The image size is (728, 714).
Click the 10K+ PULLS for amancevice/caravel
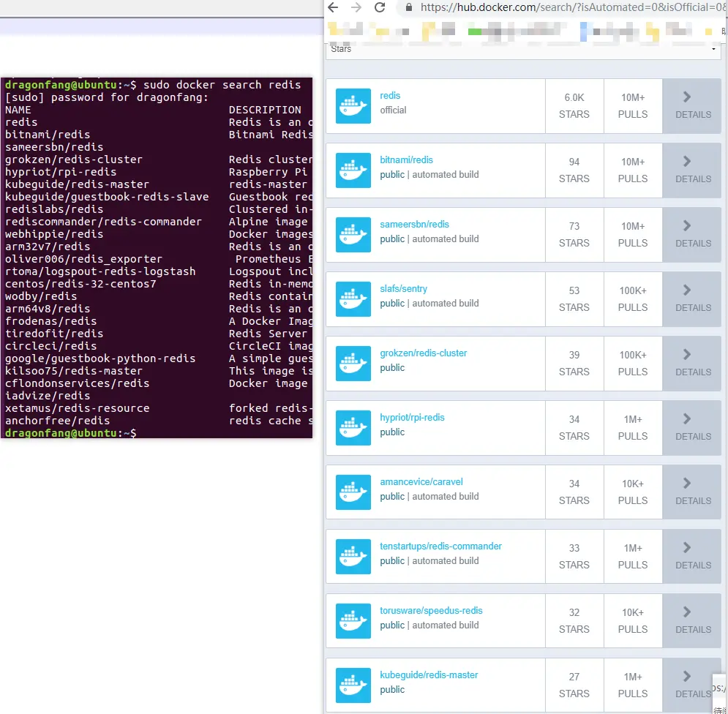633,492
